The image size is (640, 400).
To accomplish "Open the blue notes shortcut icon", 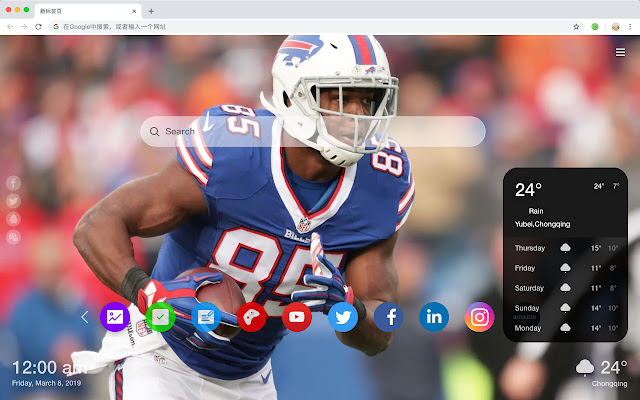I will click(206, 317).
